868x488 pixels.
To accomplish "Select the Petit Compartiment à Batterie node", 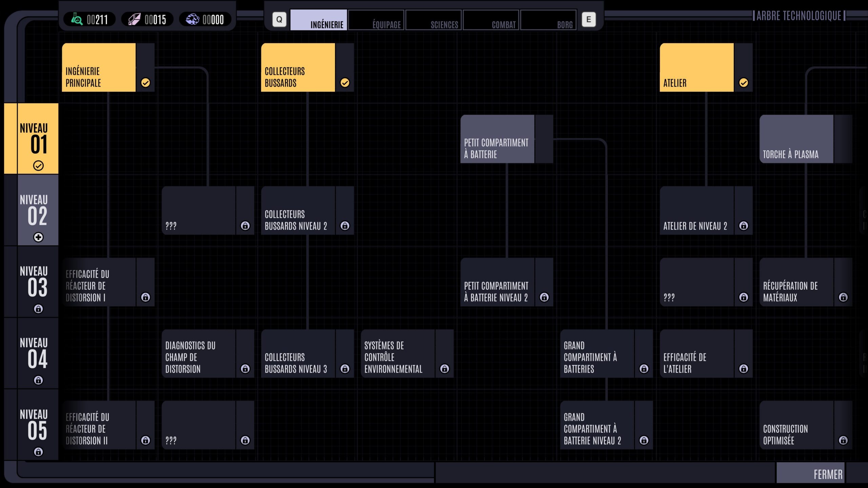I will tap(497, 139).
